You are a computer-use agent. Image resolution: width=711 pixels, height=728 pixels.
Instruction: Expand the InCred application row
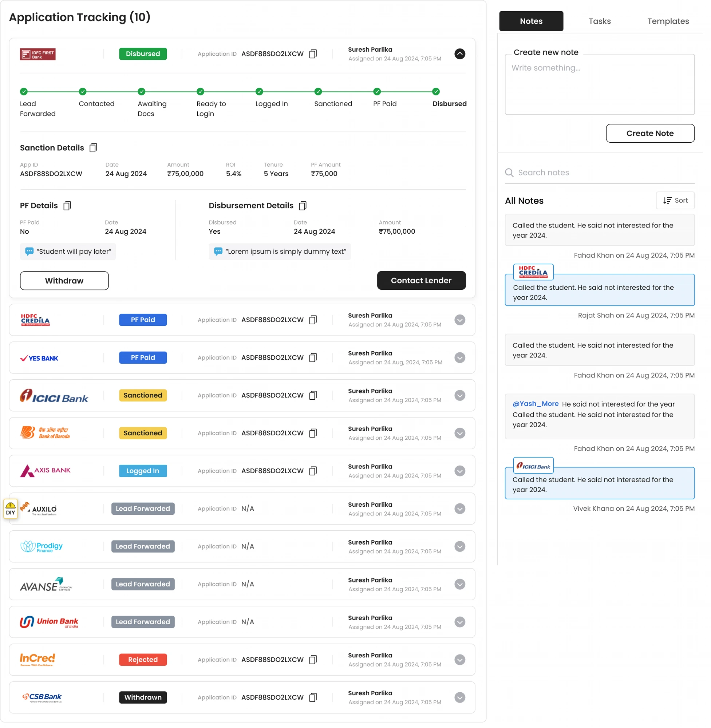pos(460,660)
